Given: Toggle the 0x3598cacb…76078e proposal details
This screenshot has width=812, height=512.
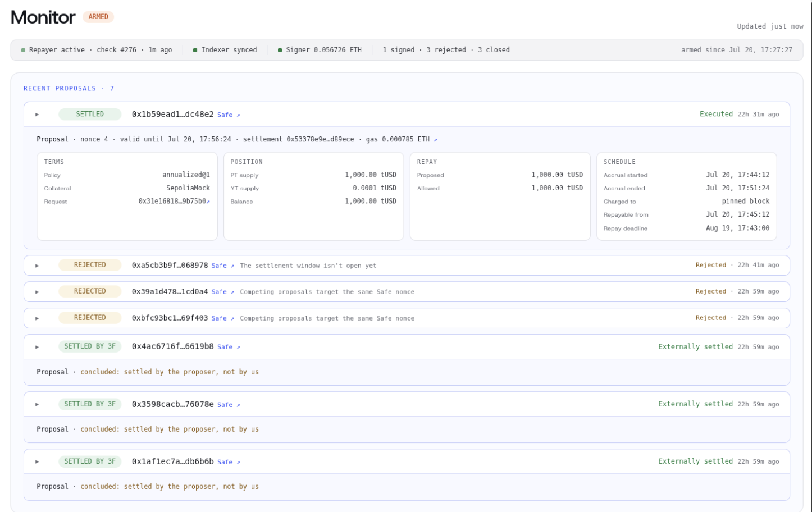Looking at the screenshot, I should [x=37, y=404].
